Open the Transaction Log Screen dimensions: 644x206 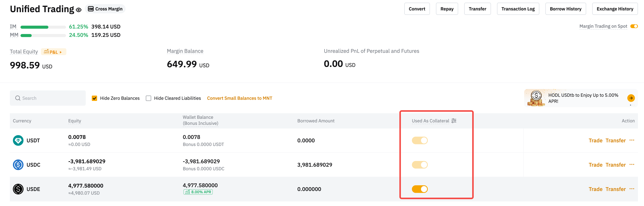518,9
